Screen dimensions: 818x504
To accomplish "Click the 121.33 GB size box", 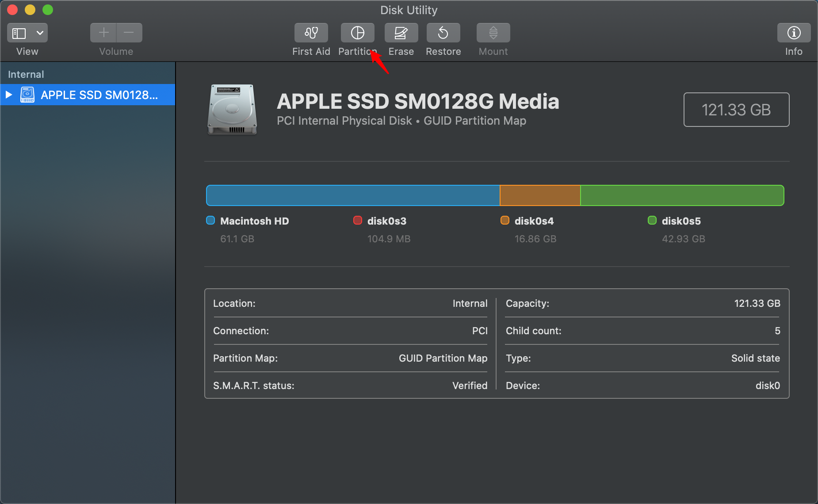I will (x=736, y=110).
